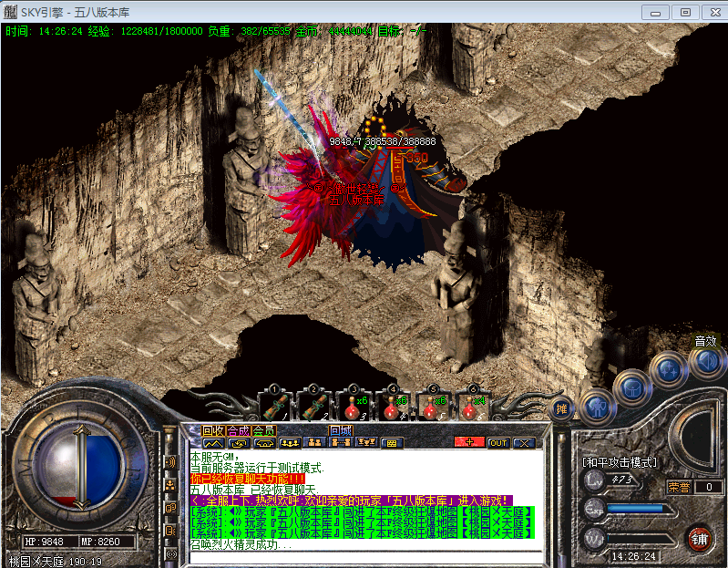Click the character named 傲世轻婆
The height and width of the screenshot is (568, 728).
pos(357,189)
